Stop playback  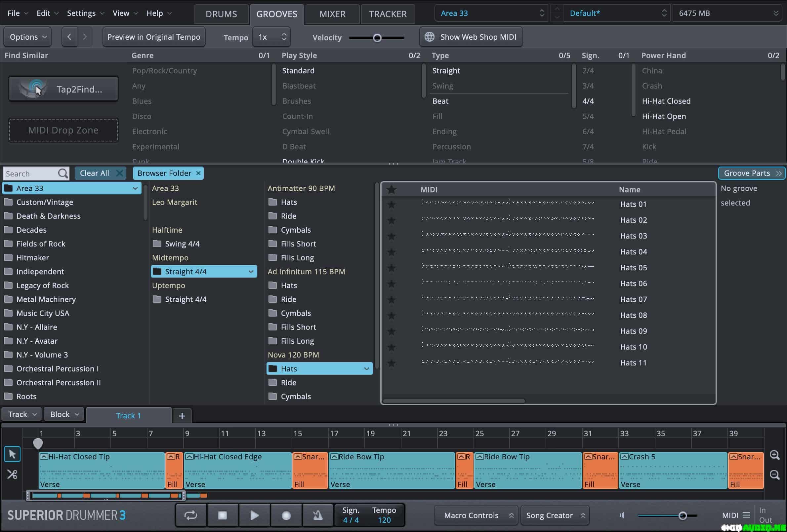coord(223,515)
